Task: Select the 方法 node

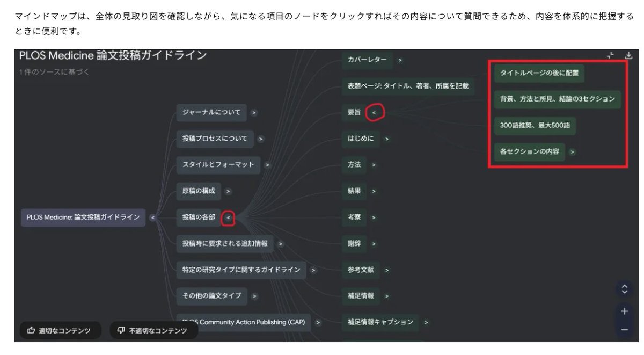Action: coord(354,165)
